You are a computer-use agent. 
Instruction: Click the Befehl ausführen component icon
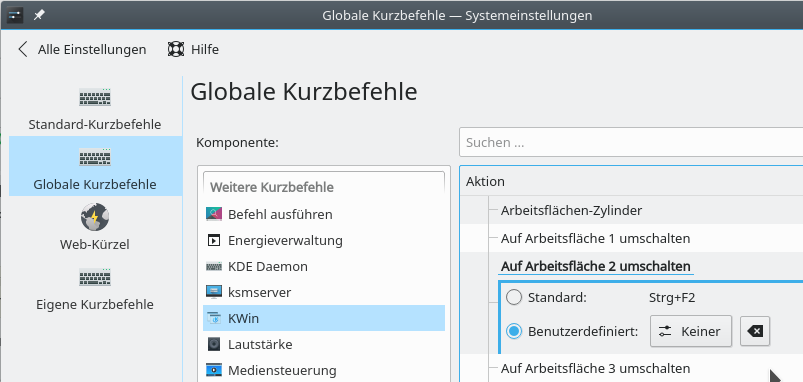(x=214, y=214)
